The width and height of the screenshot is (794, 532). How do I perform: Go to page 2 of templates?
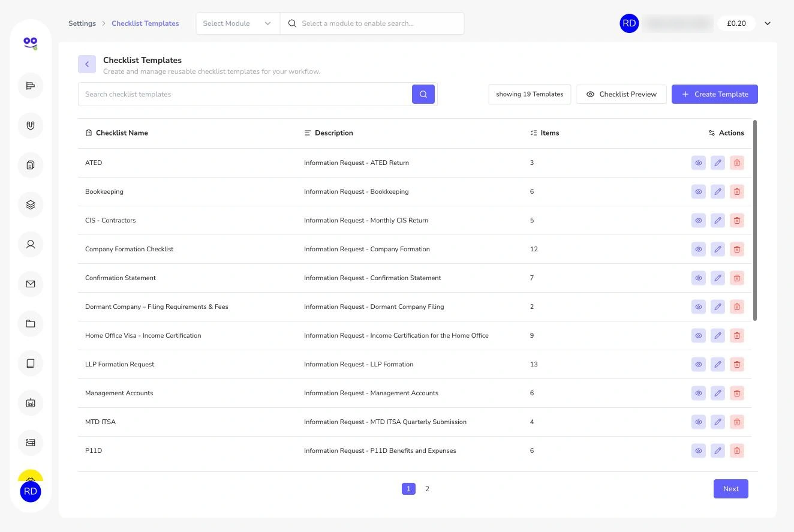pos(427,489)
